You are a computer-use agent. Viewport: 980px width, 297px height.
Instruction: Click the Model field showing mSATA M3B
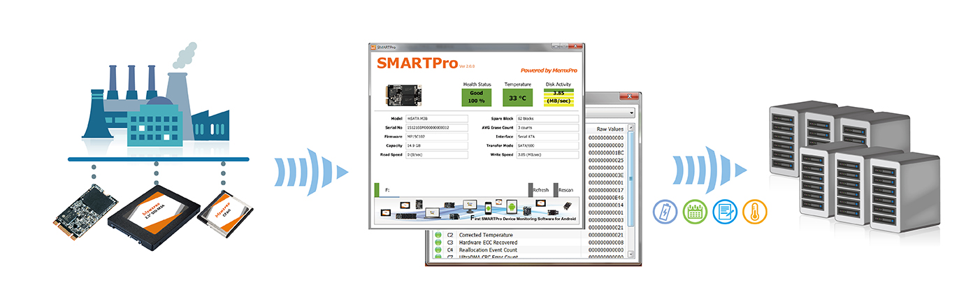(436, 119)
